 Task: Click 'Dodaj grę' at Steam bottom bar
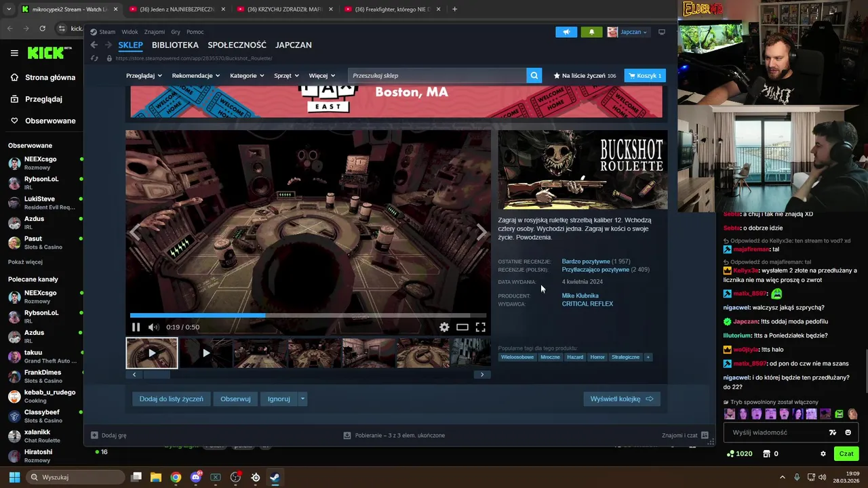pos(108,435)
